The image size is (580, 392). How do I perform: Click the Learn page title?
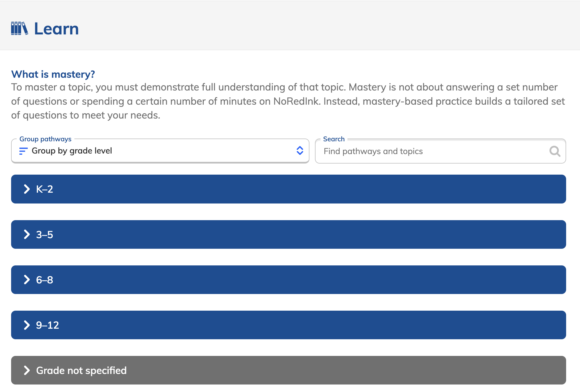click(x=56, y=29)
